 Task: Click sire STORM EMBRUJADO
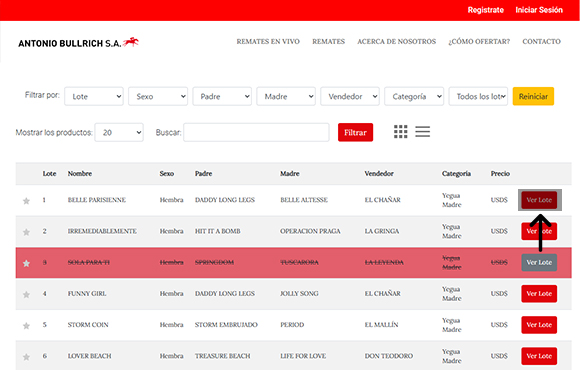226,325
